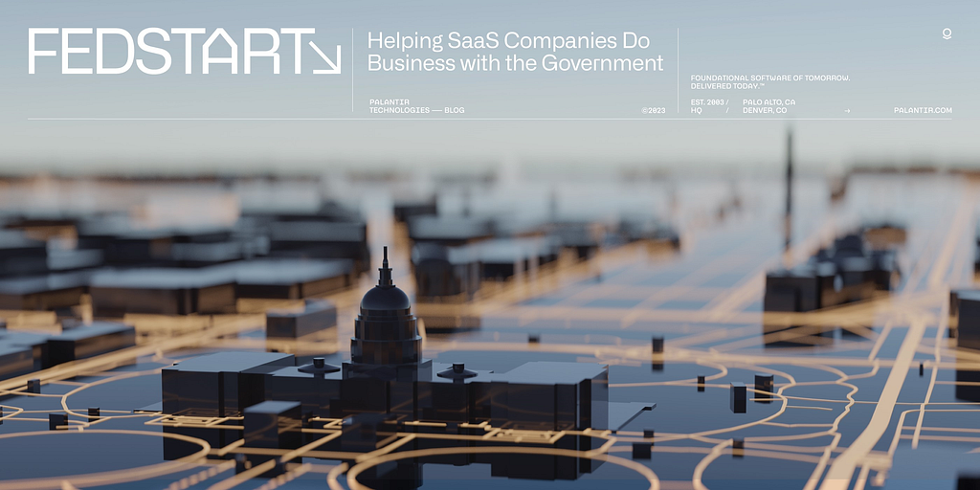Click 'FOUNDATIONAL SOFTWARE OF TOMORROW. DELIVERED TODAY.' tagline
980x490 pixels.
tap(770, 82)
